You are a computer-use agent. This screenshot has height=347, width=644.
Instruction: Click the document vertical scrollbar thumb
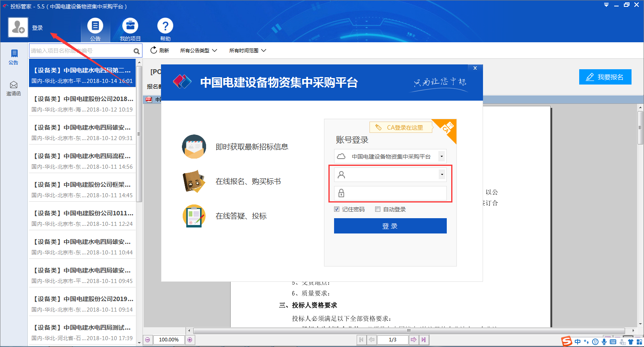point(640,128)
